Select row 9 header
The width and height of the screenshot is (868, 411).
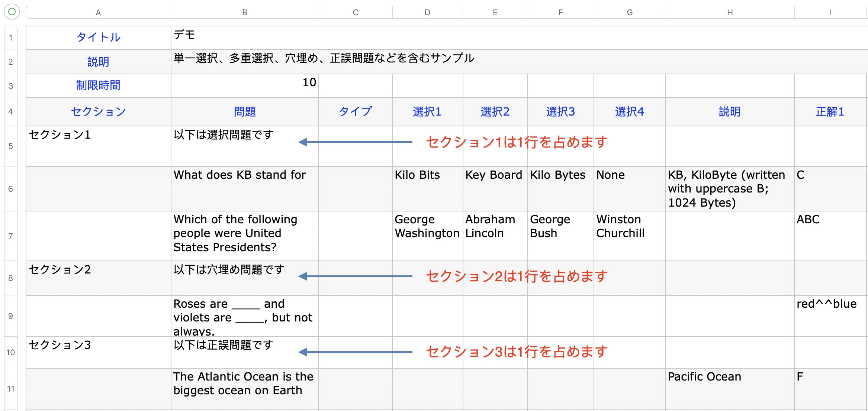point(11,316)
